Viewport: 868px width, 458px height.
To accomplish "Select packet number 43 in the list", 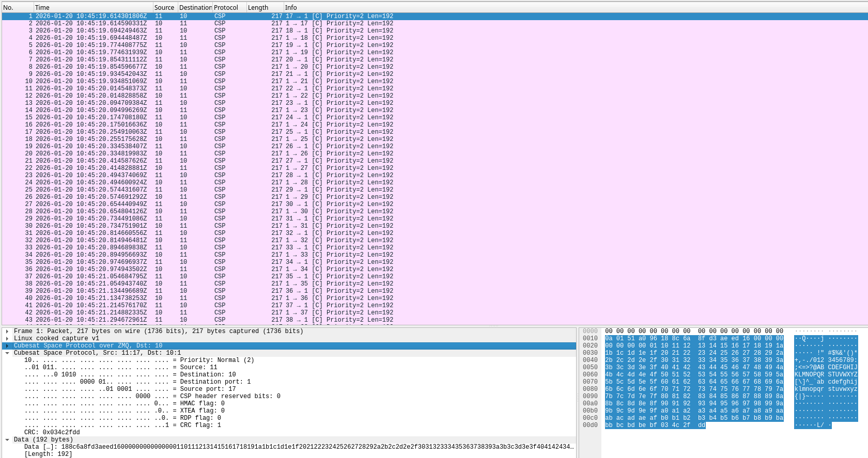I will [x=207, y=320].
